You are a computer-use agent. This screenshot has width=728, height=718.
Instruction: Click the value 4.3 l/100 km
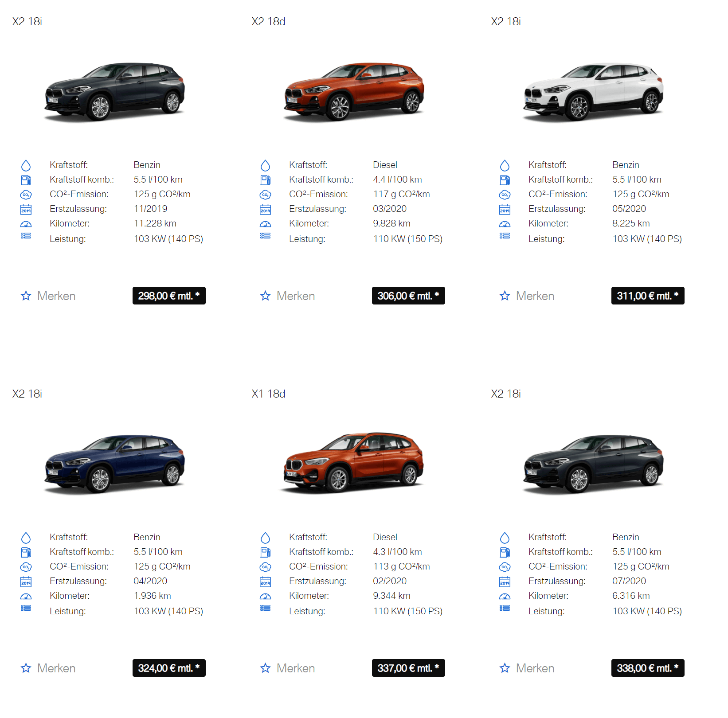point(397,552)
